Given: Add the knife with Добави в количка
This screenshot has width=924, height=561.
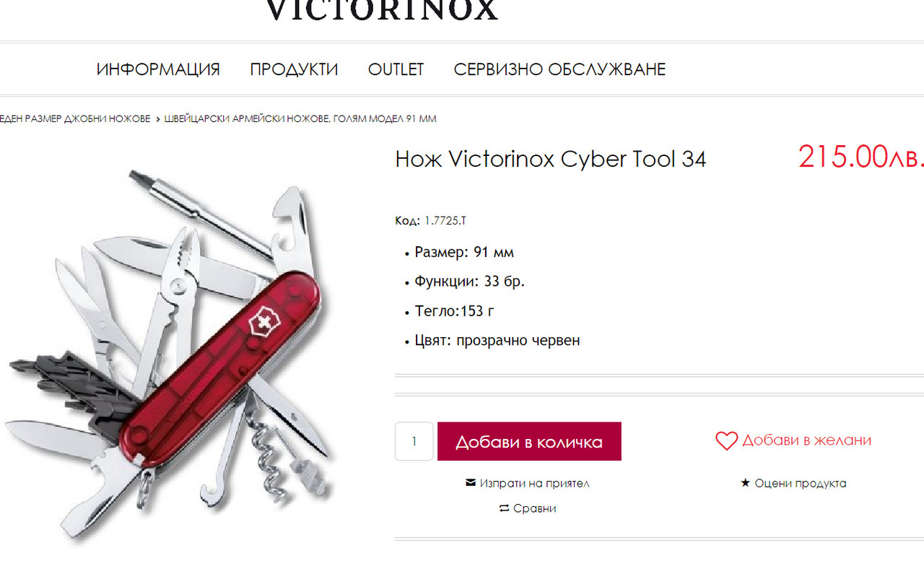Looking at the screenshot, I should click(529, 441).
